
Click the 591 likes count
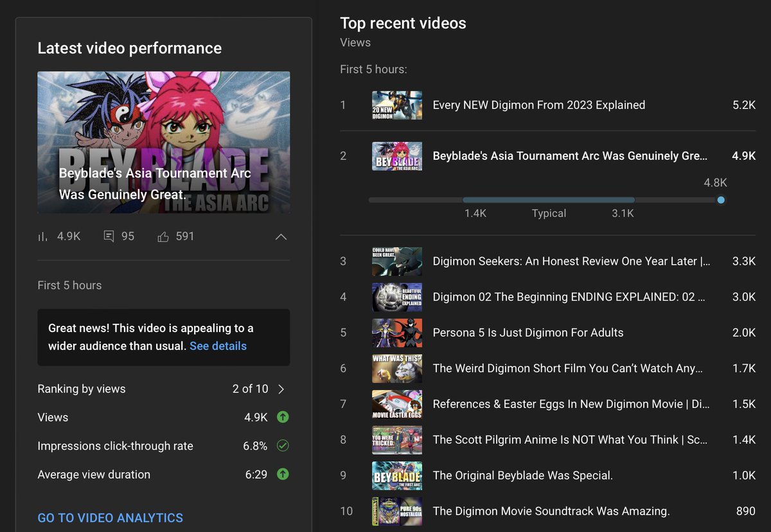coord(185,236)
